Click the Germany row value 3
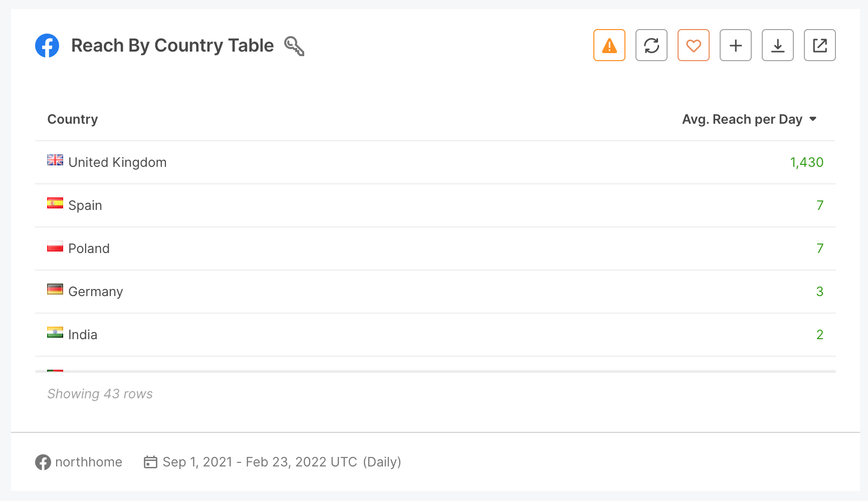This screenshot has width=868, height=501. pyautogui.click(x=819, y=292)
